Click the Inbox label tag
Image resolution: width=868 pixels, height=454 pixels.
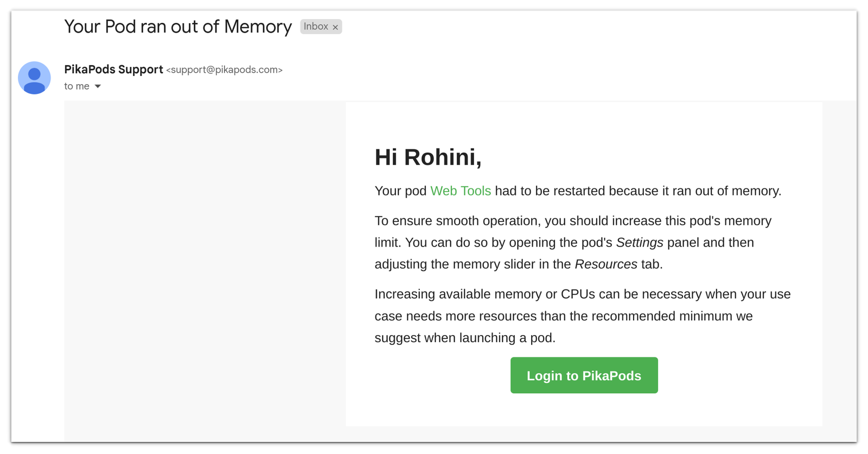pos(316,27)
